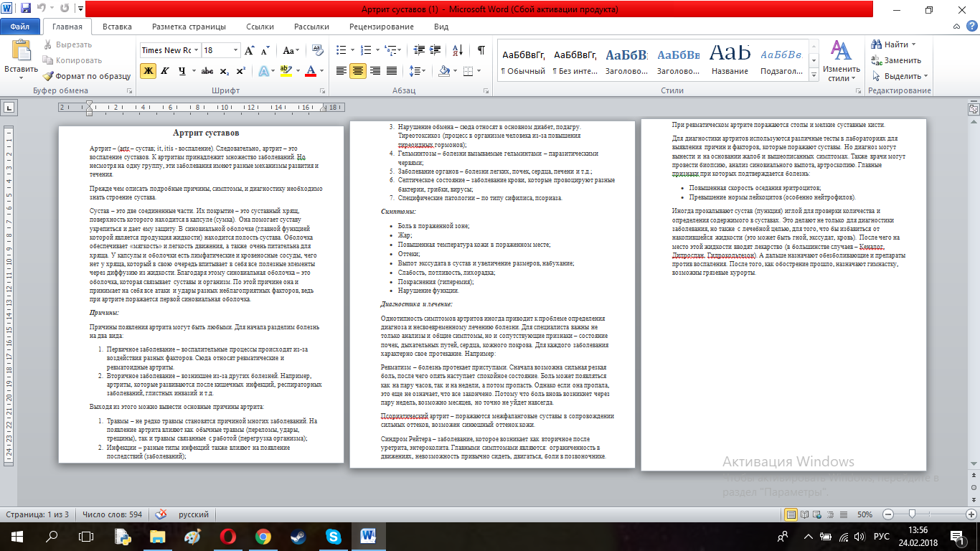
Task: Click the Format Painter brush icon
Action: pyautogui.click(x=48, y=76)
